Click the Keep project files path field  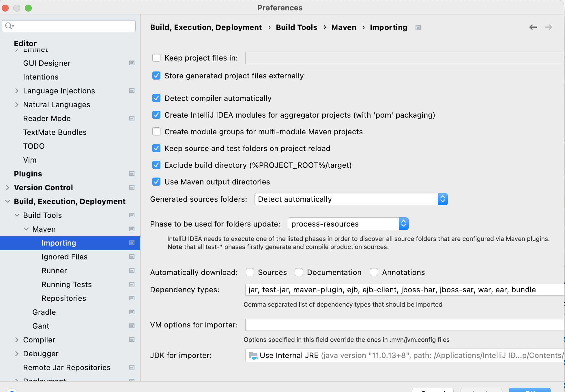point(405,58)
